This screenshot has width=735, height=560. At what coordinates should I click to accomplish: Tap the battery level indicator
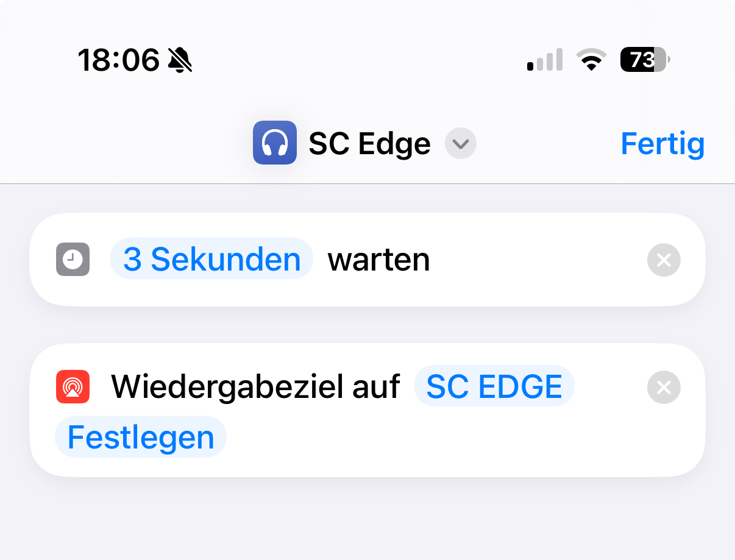[645, 60]
